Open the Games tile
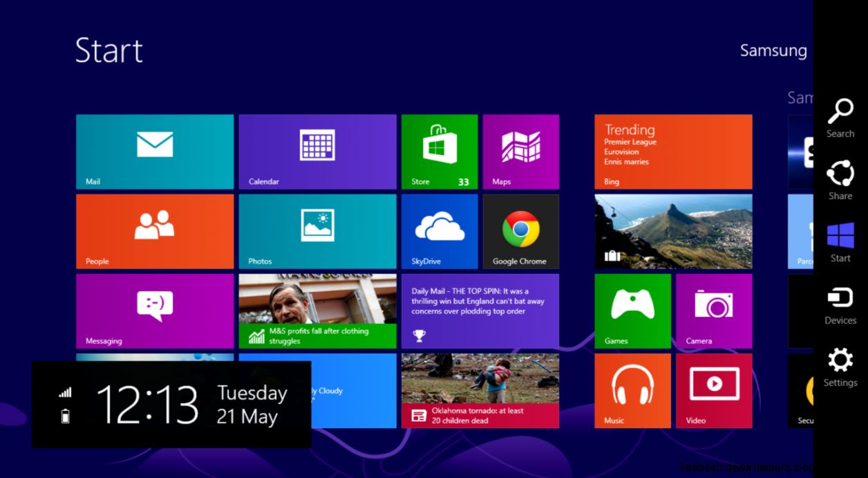Image resolution: width=868 pixels, height=478 pixels. point(632,311)
